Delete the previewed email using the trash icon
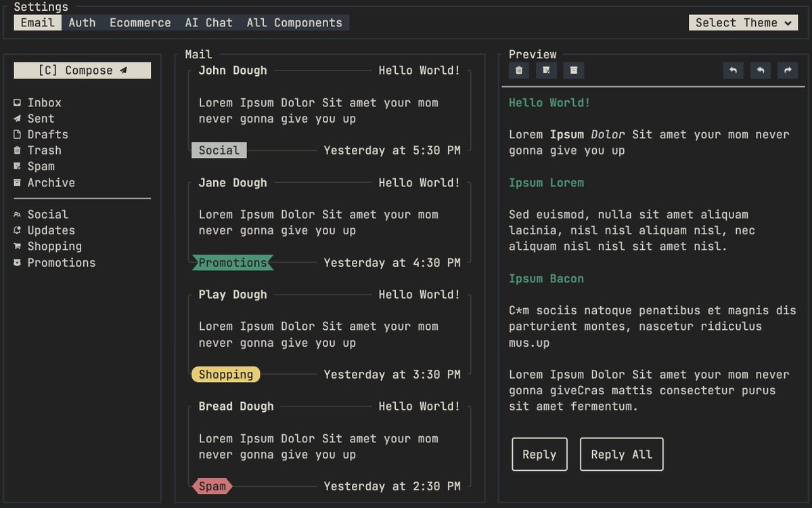 (518, 70)
